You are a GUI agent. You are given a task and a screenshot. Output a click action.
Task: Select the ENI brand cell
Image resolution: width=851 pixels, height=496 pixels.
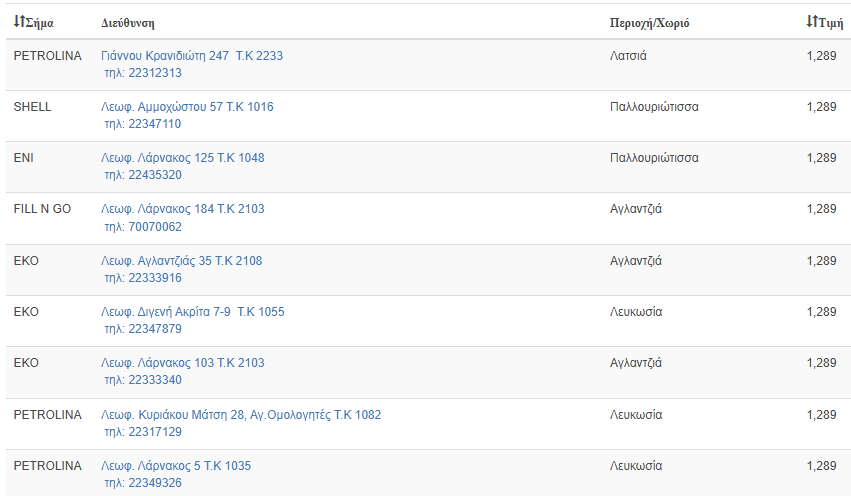click(x=23, y=158)
